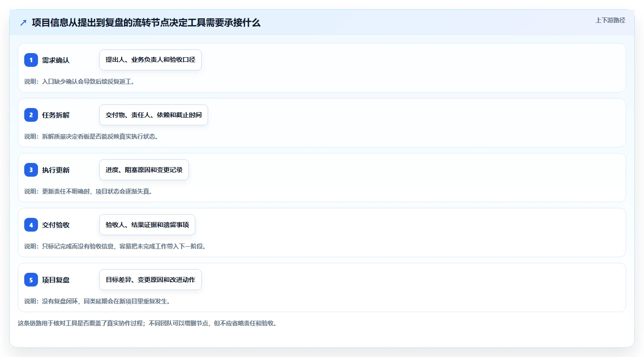Select the 执行更新 step label
This screenshot has height=357, width=644.
click(56, 170)
